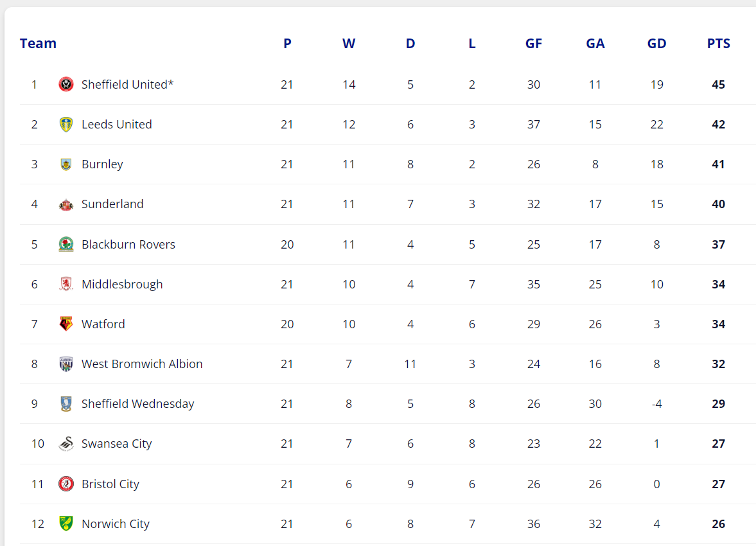Select the GF column header
This screenshot has width=756, height=546.
[x=534, y=44]
